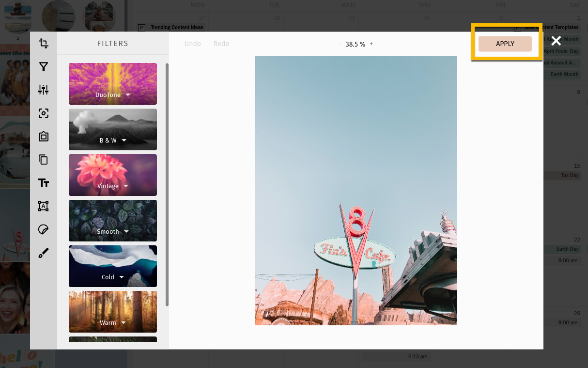Click the Flo's Cafe photo canvas
The width and height of the screenshot is (588, 368).
click(x=356, y=191)
